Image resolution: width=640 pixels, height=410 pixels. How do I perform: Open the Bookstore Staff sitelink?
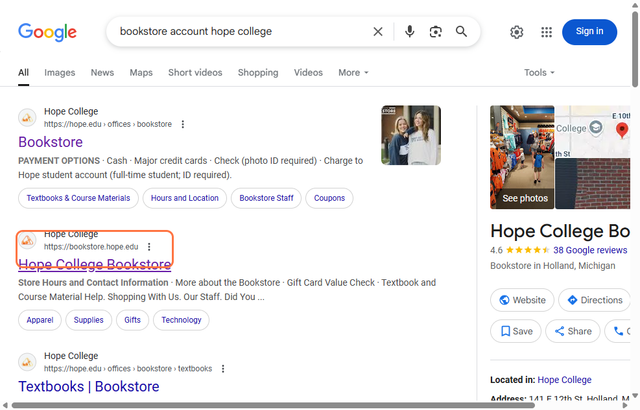point(266,198)
